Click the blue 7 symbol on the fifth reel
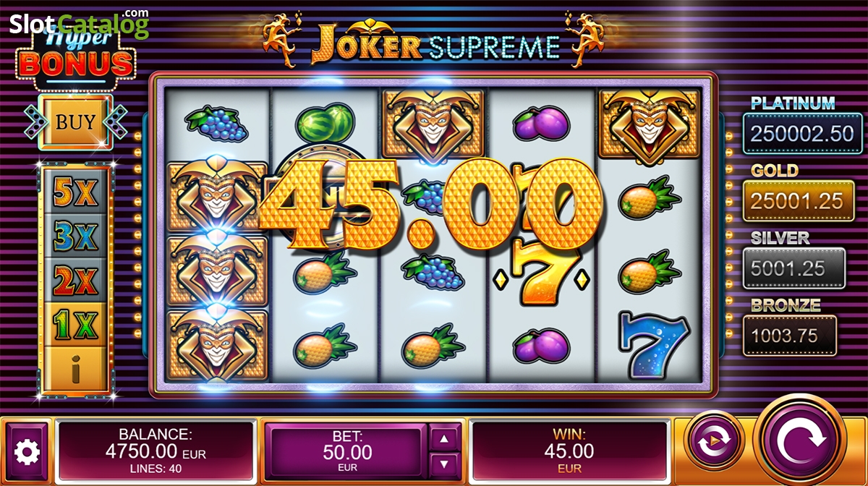Viewport: 868px width, 486px height. pyautogui.click(x=649, y=344)
